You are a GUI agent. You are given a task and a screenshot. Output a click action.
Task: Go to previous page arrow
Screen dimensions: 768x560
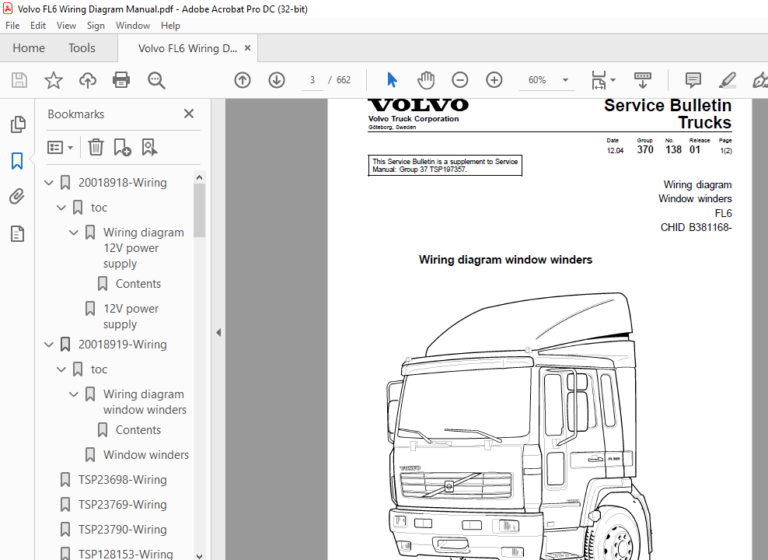(242, 80)
